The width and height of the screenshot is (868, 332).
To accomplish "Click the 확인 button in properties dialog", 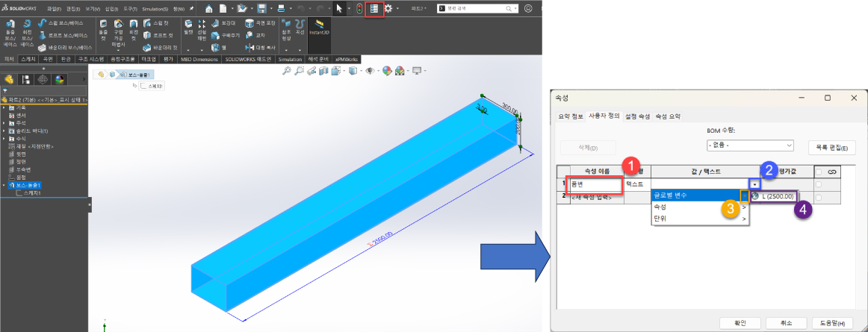I will pyautogui.click(x=738, y=322).
